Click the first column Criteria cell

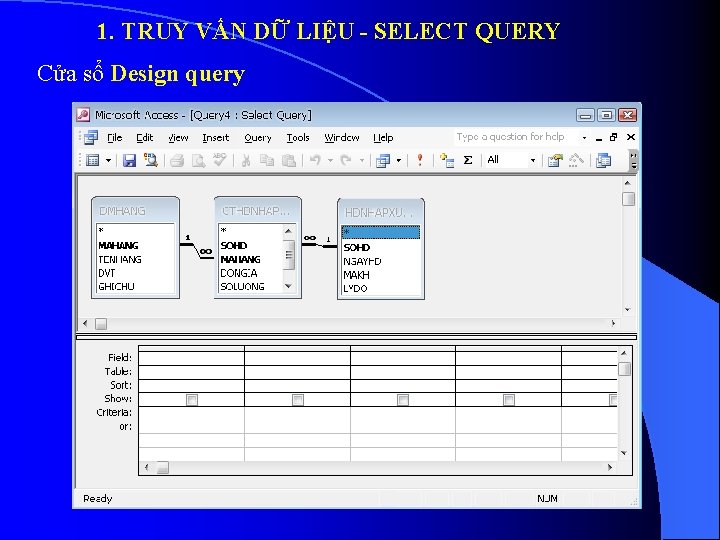click(191, 413)
